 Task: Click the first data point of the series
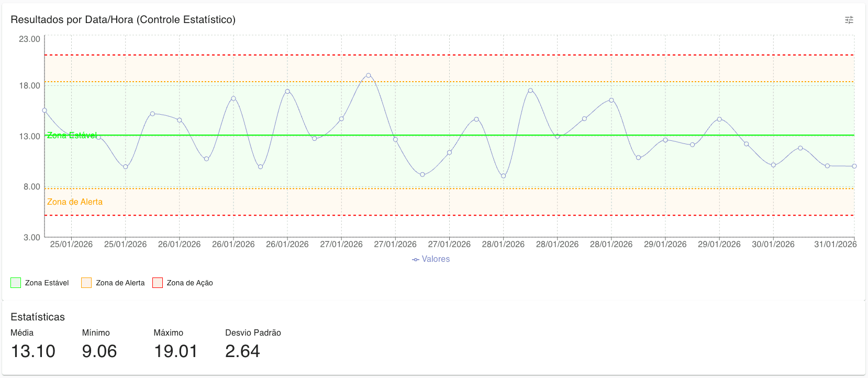[44, 110]
